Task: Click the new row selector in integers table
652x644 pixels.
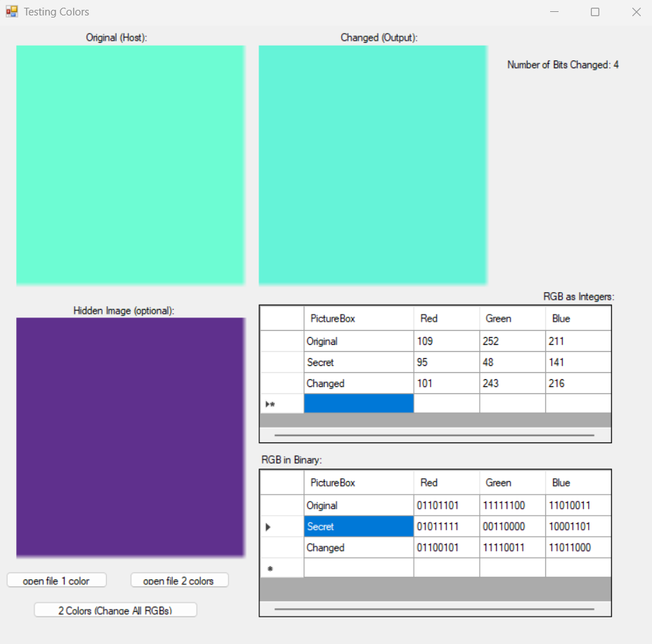Action: 282,404
